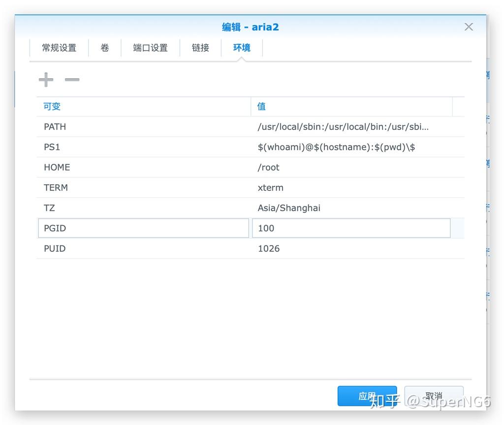Click the 取消 (Cancel) button
This screenshot has height=425, width=504.
pos(433,395)
